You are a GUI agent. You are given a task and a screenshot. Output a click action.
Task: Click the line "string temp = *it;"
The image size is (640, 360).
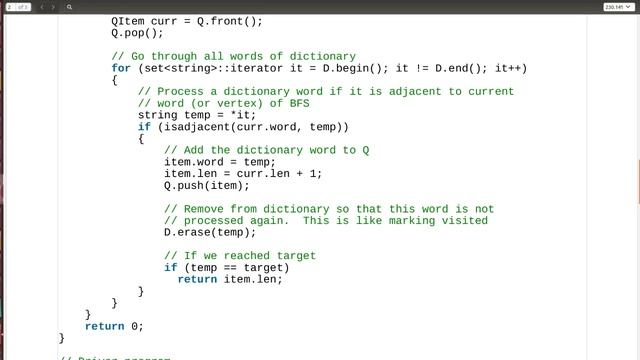197,115
